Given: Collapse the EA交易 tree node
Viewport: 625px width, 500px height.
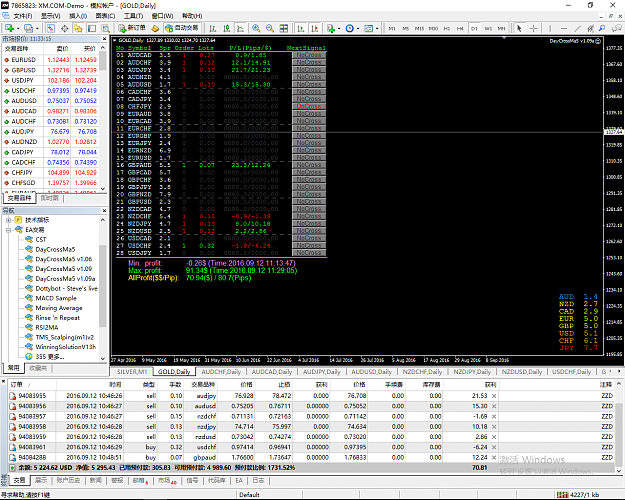Looking at the screenshot, I should tap(8, 230).
